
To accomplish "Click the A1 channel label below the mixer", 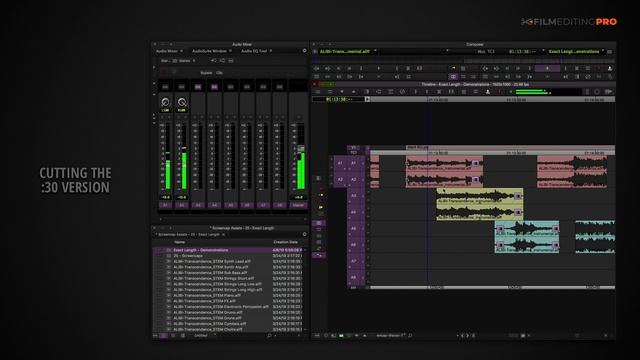I will pyautogui.click(x=165, y=205).
